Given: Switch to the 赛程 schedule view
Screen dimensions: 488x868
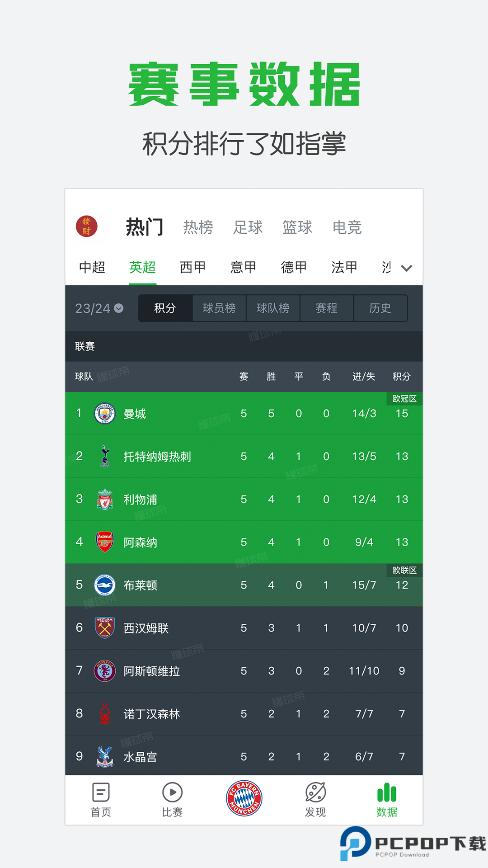Looking at the screenshot, I should [x=327, y=308].
